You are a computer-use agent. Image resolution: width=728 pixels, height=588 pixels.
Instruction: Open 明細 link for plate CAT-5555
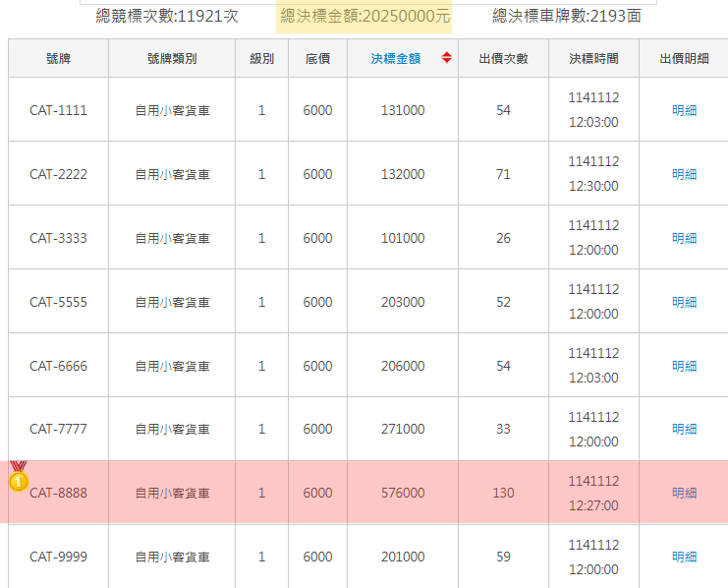tap(684, 302)
